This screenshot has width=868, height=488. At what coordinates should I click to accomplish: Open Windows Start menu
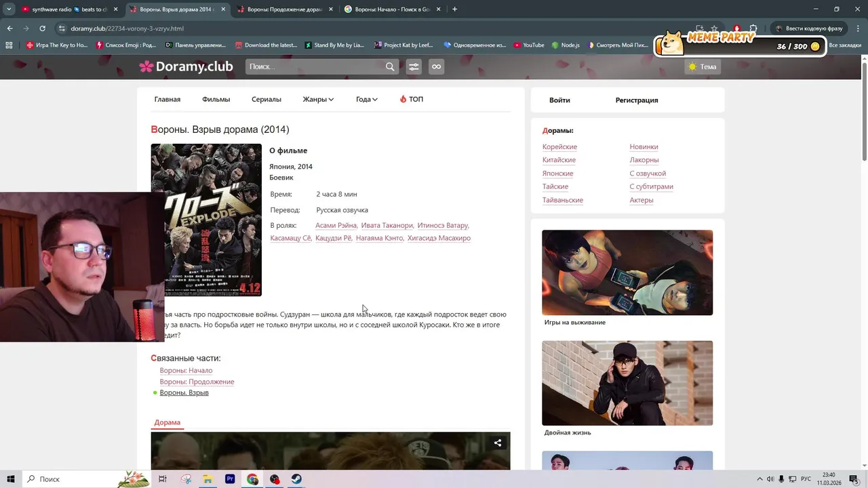point(11,479)
